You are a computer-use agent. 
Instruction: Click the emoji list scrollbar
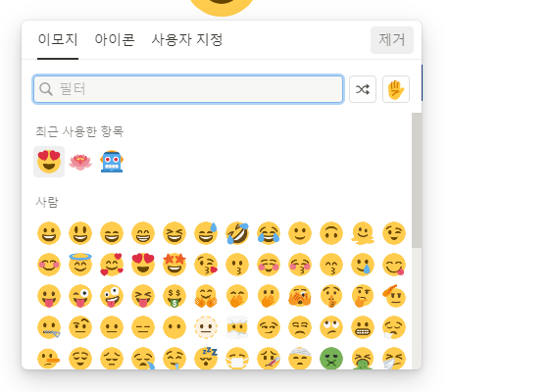[417, 180]
